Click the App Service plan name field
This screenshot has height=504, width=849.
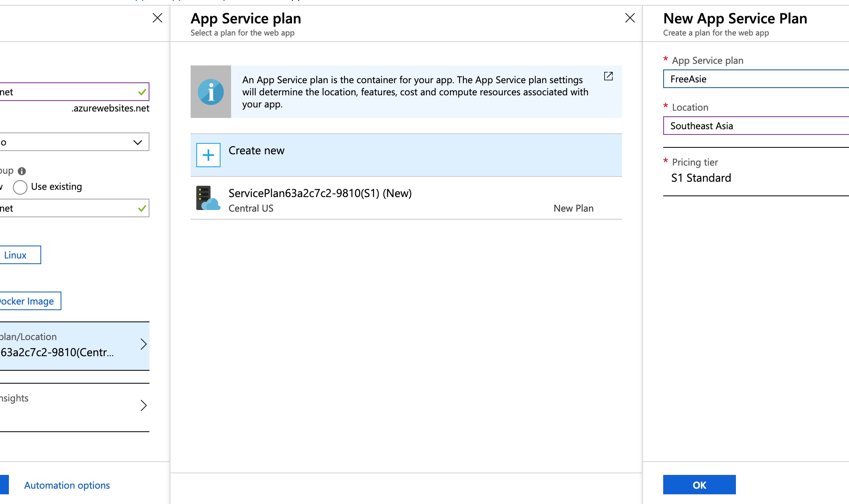pyautogui.click(x=755, y=79)
